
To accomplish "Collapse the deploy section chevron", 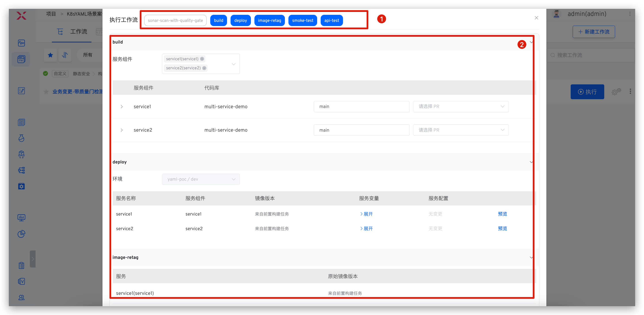I will 531,162.
